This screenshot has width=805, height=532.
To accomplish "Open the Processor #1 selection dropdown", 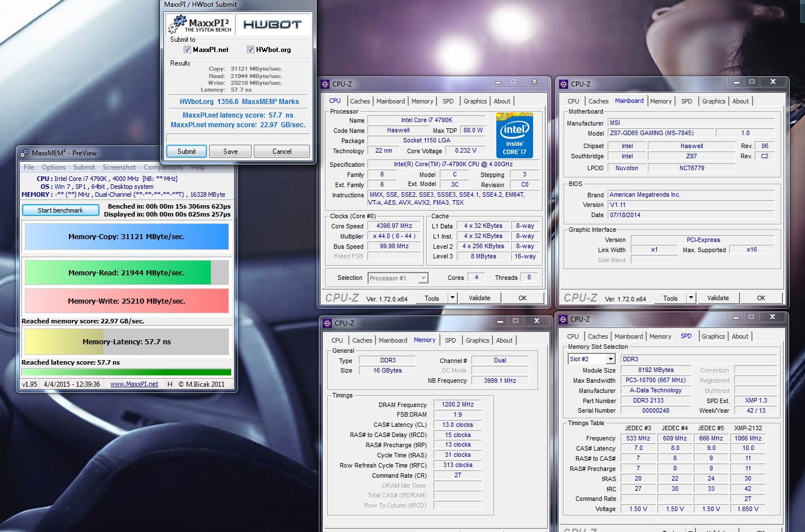I will tap(423, 278).
